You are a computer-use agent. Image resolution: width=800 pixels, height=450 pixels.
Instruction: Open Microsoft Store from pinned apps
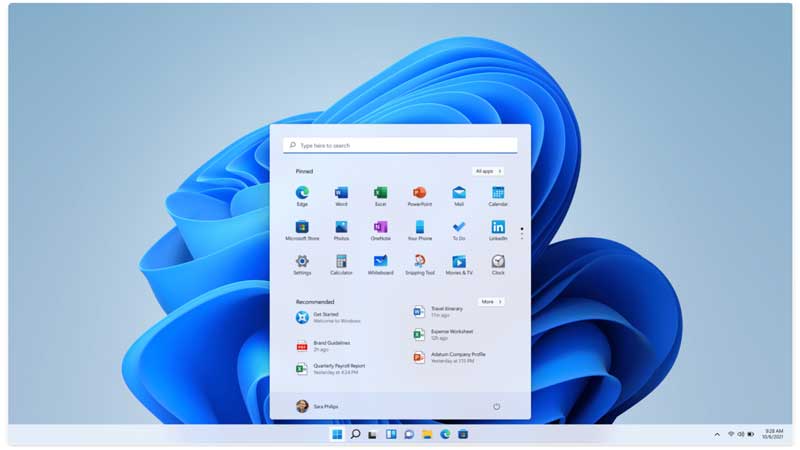tap(302, 230)
